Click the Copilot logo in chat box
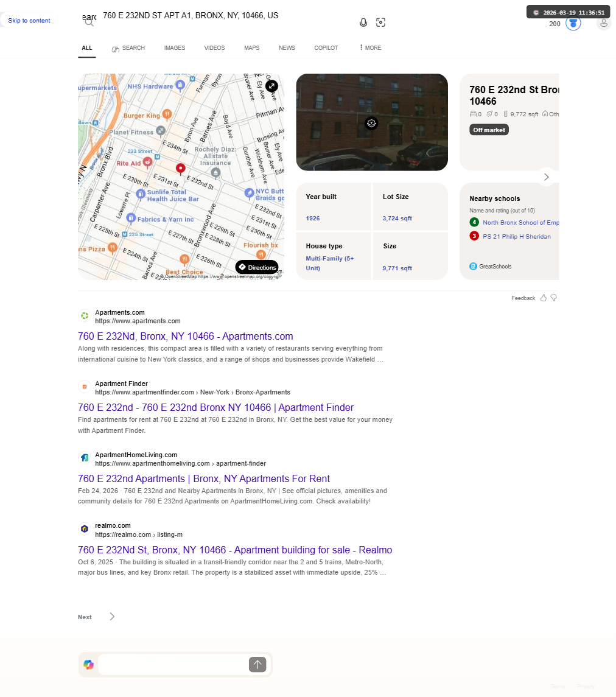The width and height of the screenshot is (616, 697). pyautogui.click(x=88, y=665)
